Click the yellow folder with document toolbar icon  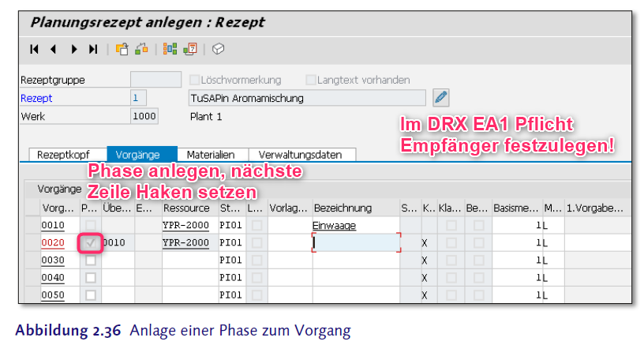click(122, 49)
